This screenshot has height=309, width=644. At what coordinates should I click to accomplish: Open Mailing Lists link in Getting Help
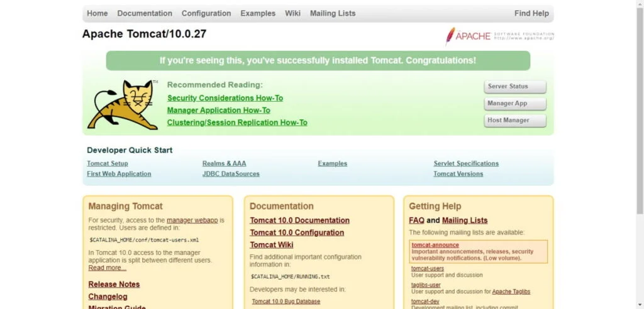pyautogui.click(x=465, y=220)
